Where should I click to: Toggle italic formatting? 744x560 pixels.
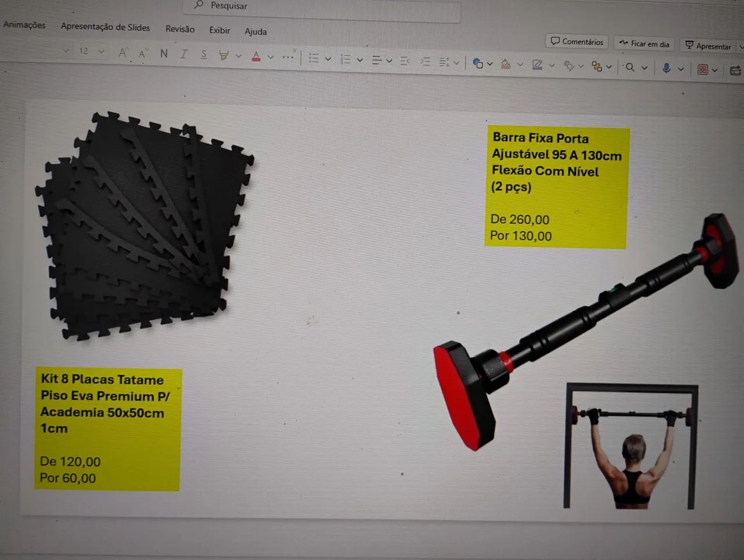184,54
